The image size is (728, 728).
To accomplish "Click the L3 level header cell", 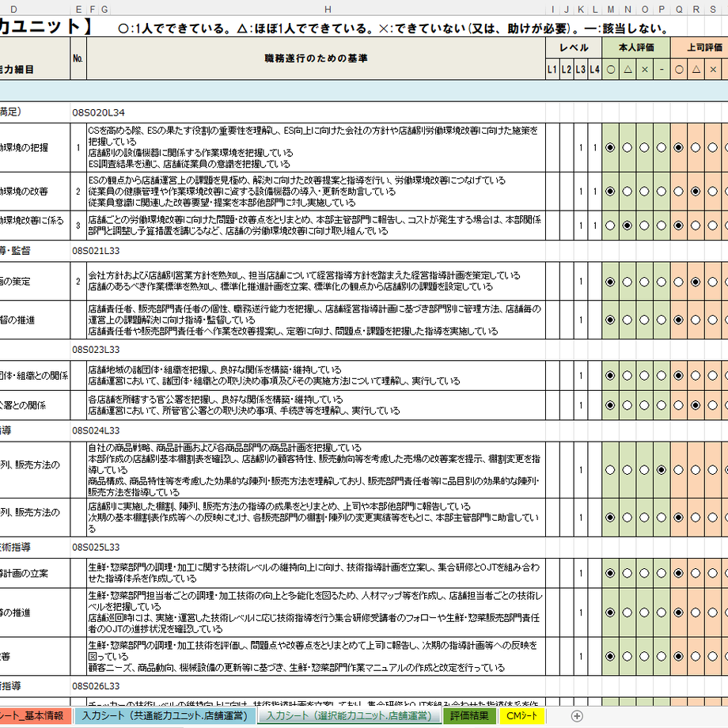I will click(x=581, y=70).
